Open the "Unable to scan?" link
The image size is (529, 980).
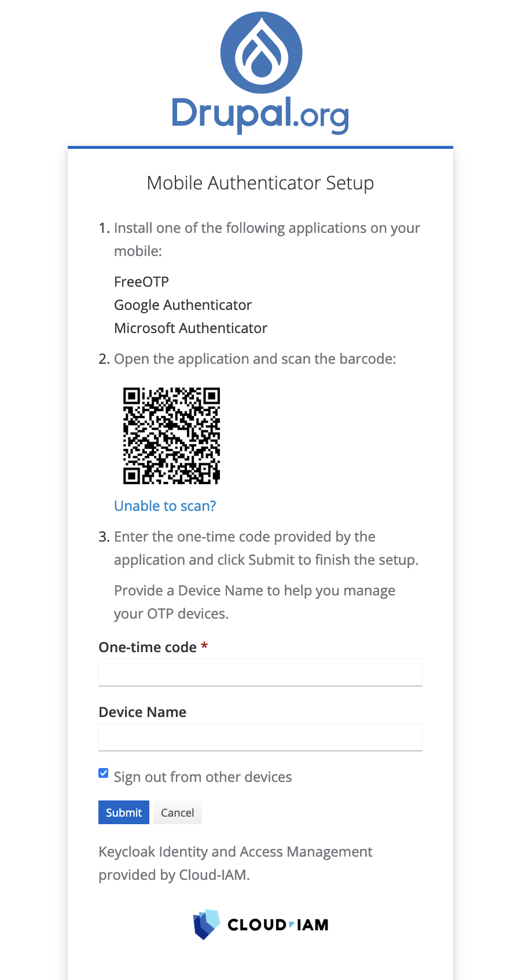tap(165, 506)
